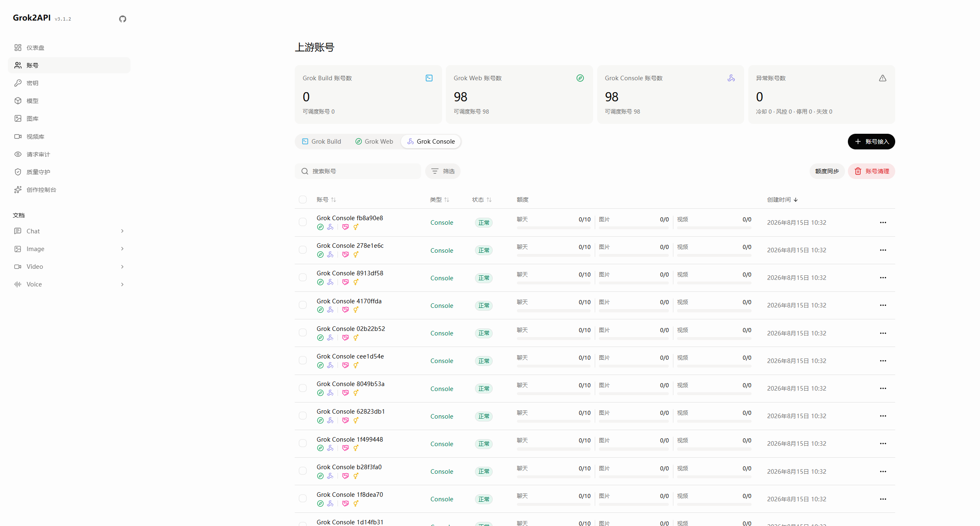980x526 pixels.
Task: Click the yellow gender icon under 02b22b52
Action: pyautogui.click(x=356, y=338)
